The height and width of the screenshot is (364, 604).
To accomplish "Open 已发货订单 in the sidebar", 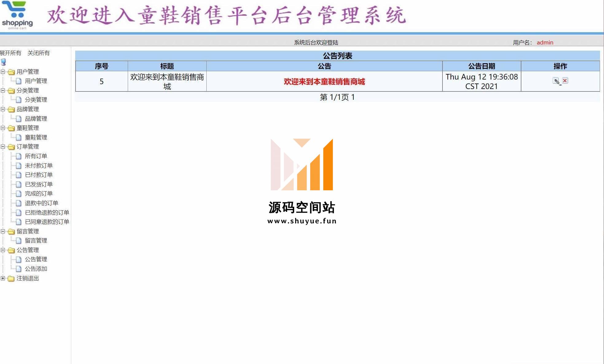I will tap(39, 184).
